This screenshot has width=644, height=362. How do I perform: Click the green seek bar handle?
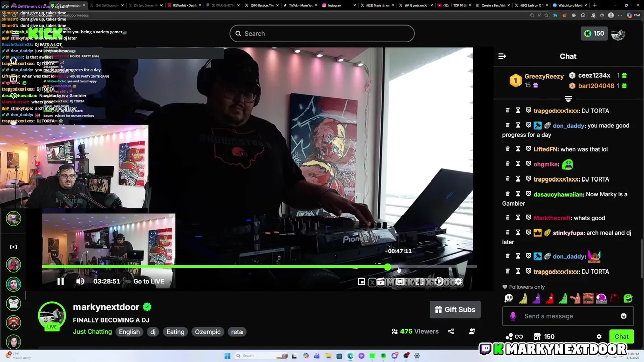pos(388,267)
